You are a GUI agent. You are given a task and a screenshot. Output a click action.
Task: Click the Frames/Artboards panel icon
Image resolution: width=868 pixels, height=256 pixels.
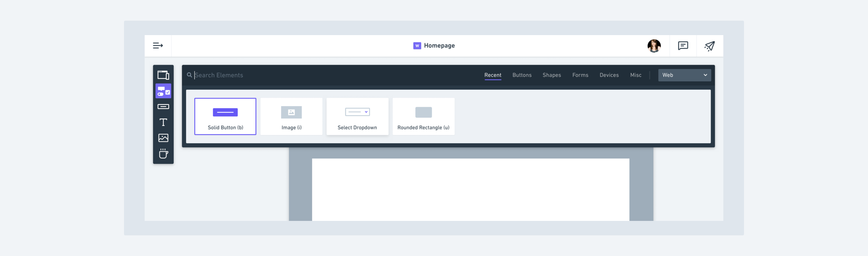tap(163, 75)
